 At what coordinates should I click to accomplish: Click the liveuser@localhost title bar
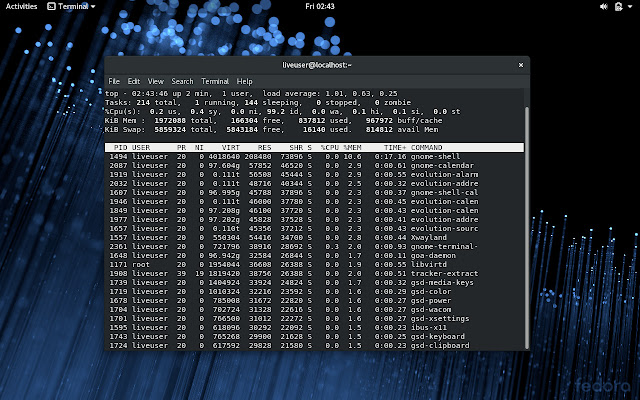[x=317, y=65]
